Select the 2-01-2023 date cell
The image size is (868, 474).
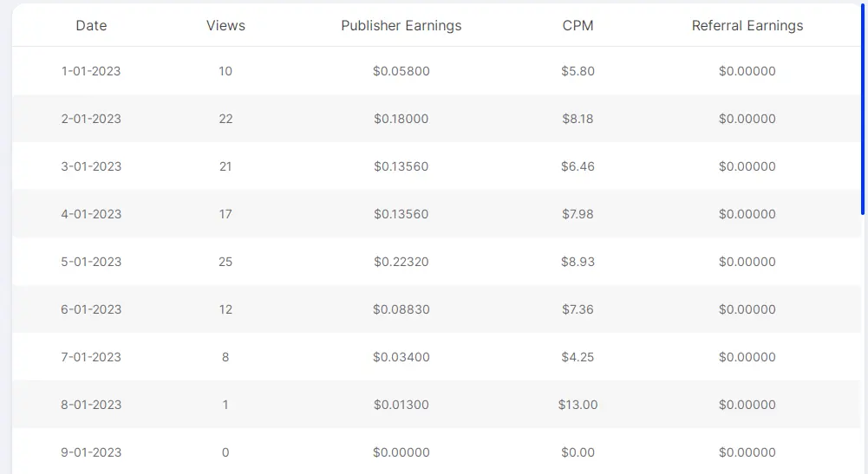click(91, 119)
